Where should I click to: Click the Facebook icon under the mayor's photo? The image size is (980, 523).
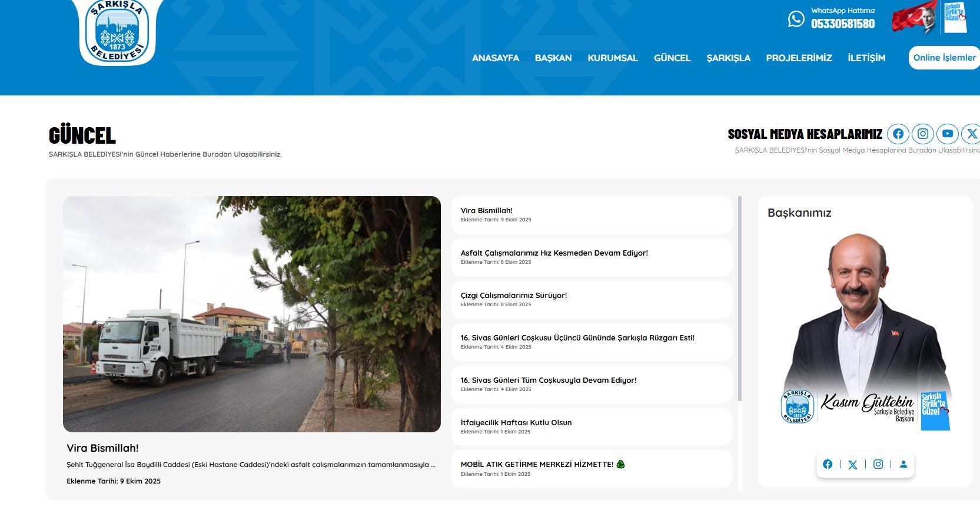(x=828, y=464)
